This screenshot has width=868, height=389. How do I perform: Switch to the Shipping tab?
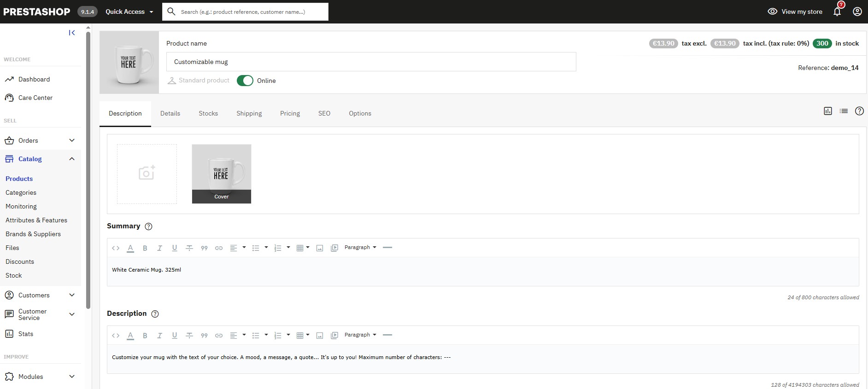pyautogui.click(x=249, y=114)
